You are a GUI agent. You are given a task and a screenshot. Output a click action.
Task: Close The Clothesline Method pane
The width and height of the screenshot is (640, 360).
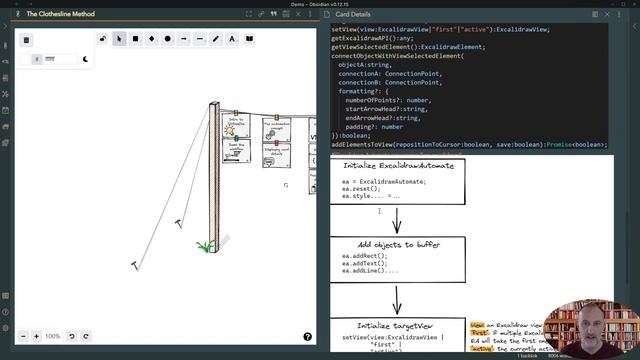point(298,14)
